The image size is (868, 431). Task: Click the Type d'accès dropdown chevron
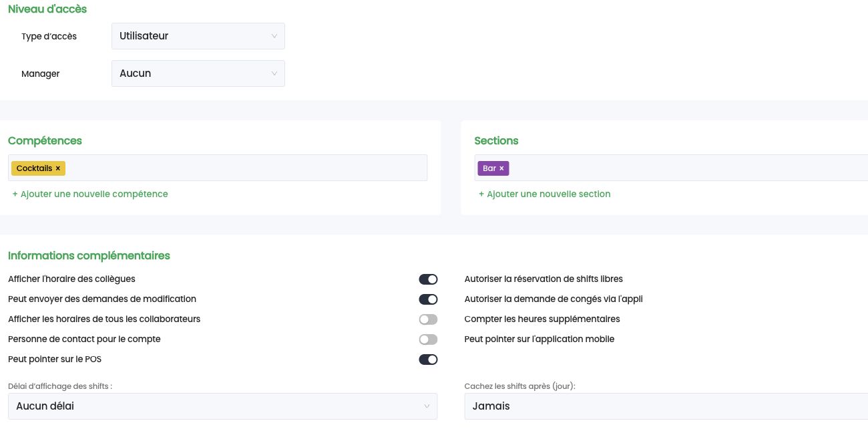(274, 36)
